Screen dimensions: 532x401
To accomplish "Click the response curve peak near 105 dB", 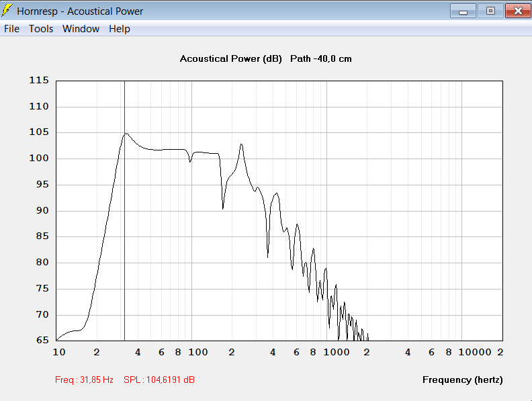I will 126,133.
